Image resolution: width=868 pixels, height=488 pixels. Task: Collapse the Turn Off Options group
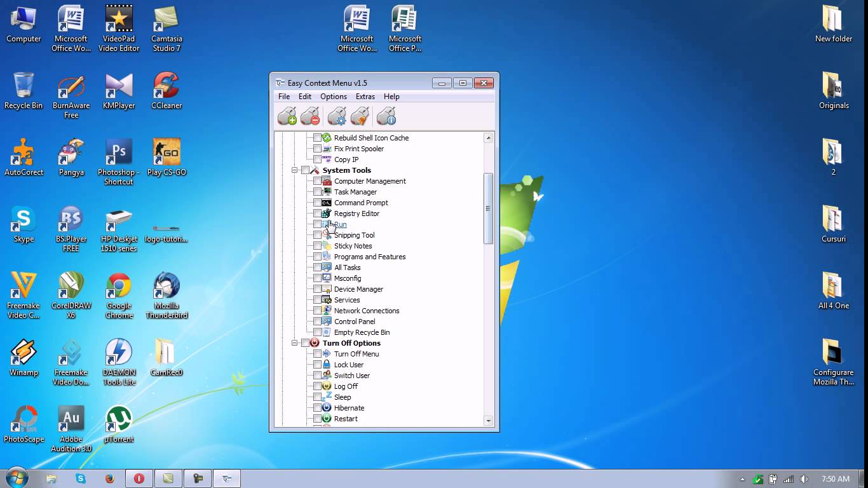pyautogui.click(x=295, y=343)
